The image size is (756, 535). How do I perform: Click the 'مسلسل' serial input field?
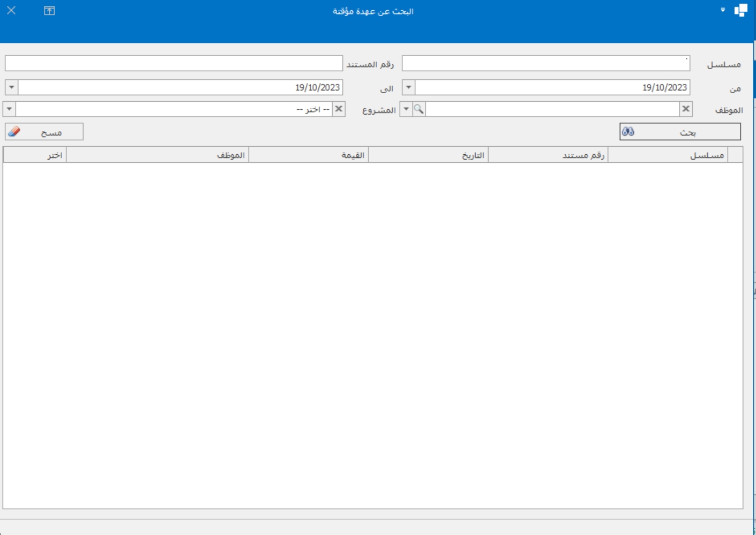(545, 64)
